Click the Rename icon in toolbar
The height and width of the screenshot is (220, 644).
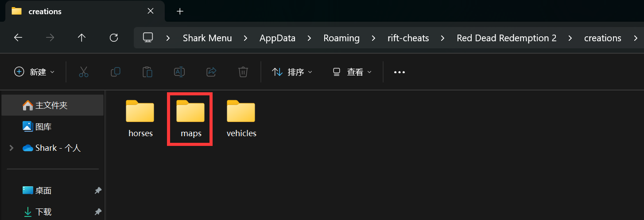(x=179, y=72)
